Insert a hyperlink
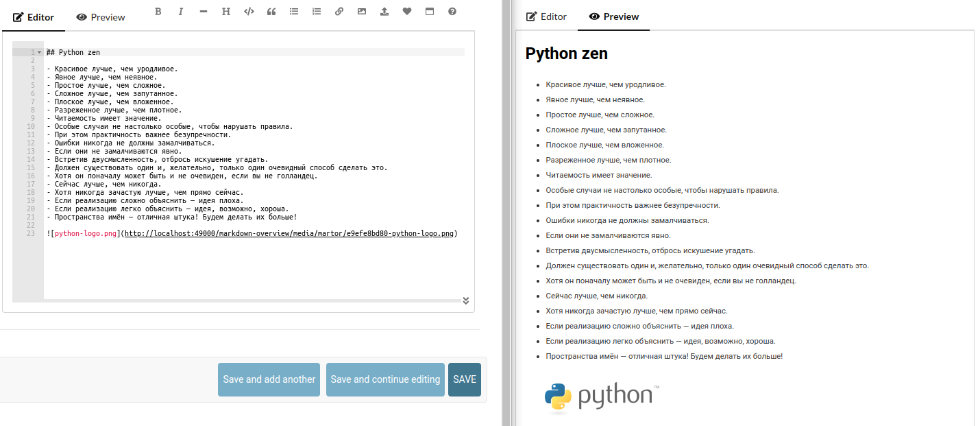980x426 pixels. pyautogui.click(x=339, y=12)
